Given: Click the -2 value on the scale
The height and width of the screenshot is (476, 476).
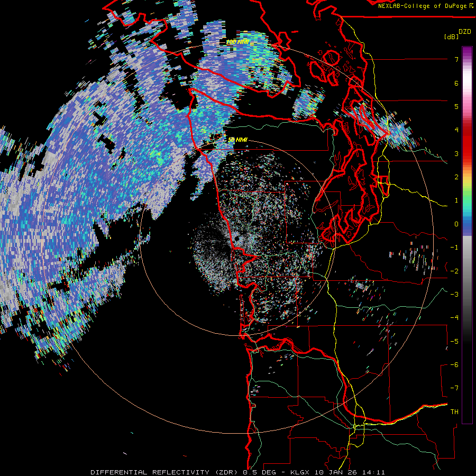Looking at the screenshot, I should (x=454, y=271).
